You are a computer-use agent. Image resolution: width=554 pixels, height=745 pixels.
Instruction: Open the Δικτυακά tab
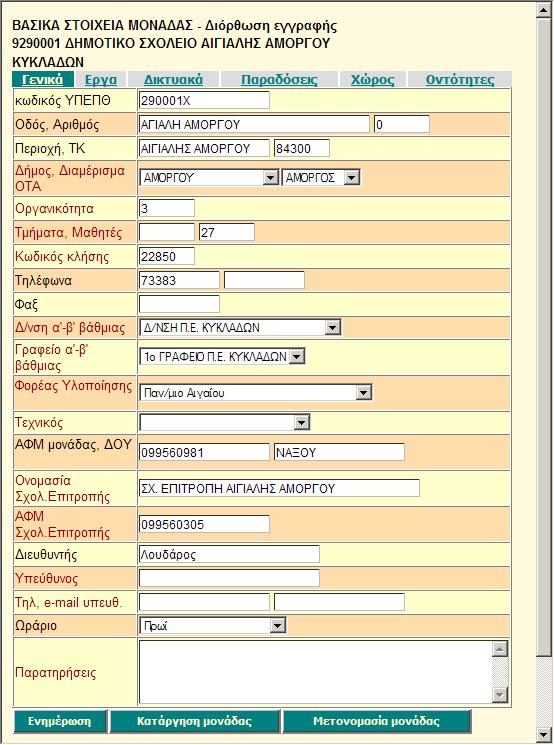click(173, 79)
